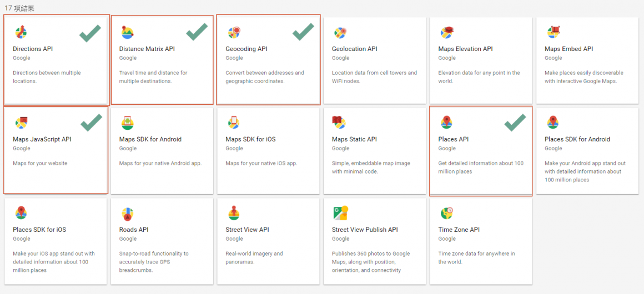This screenshot has height=294, width=644.
Task: Click 'Make places easily discoverable' description
Action: click(584, 77)
